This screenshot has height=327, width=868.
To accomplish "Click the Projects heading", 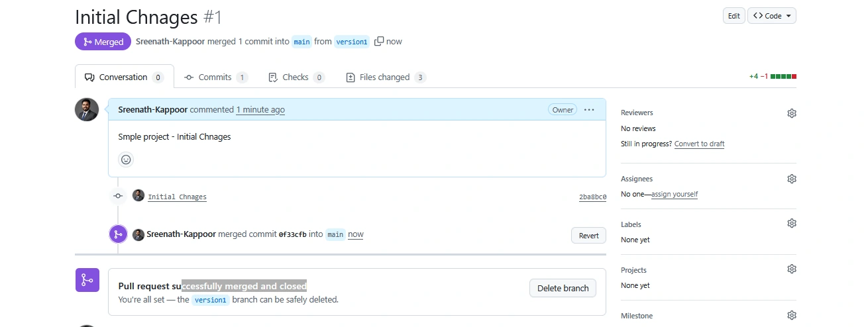I will point(633,270).
